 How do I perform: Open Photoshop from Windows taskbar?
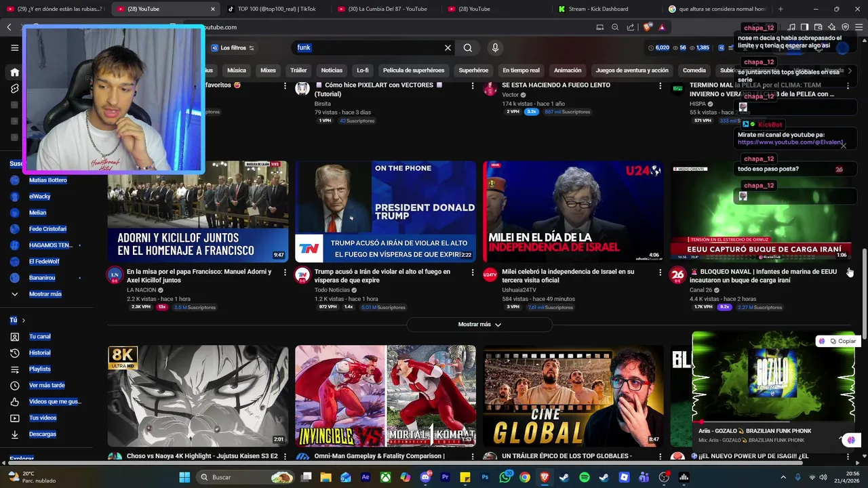coord(485,477)
